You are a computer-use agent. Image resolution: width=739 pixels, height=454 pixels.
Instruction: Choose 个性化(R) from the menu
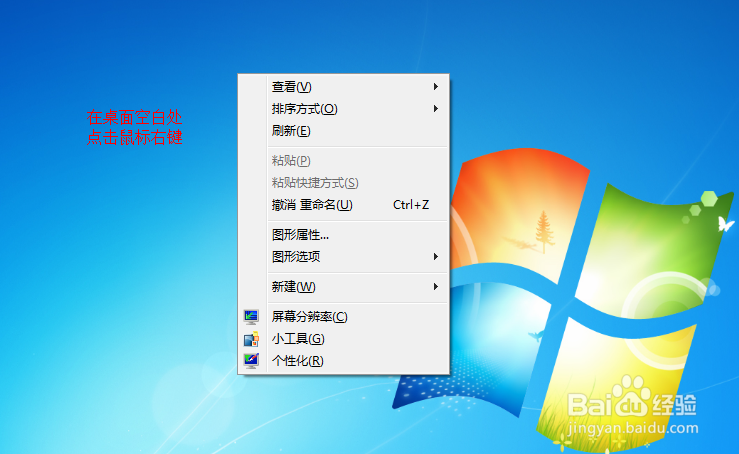pos(343,361)
